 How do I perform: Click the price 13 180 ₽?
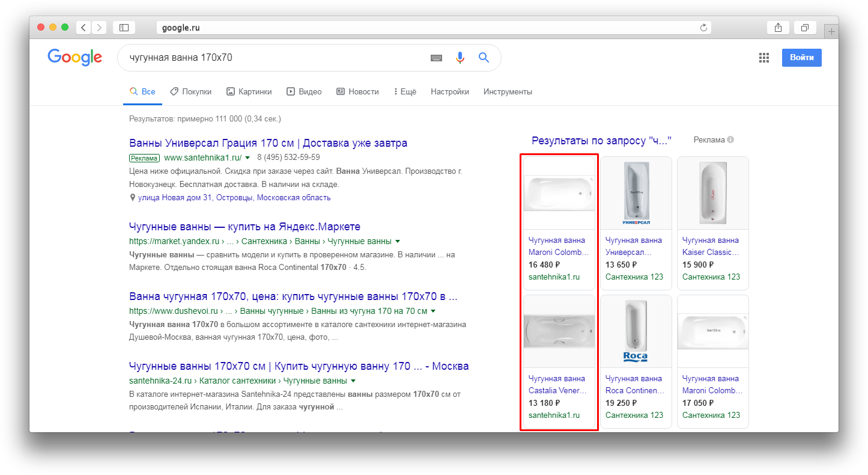(x=544, y=403)
